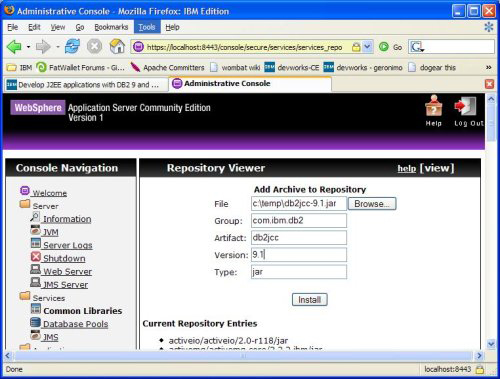Select the Administrative Console tab

click(250, 84)
